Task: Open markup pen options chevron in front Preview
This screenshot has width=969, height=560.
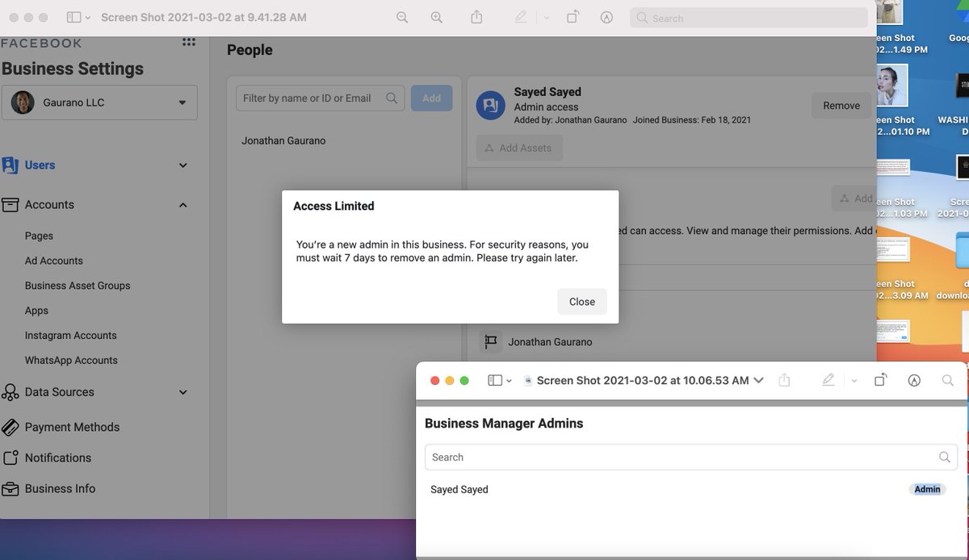Action: pos(854,381)
